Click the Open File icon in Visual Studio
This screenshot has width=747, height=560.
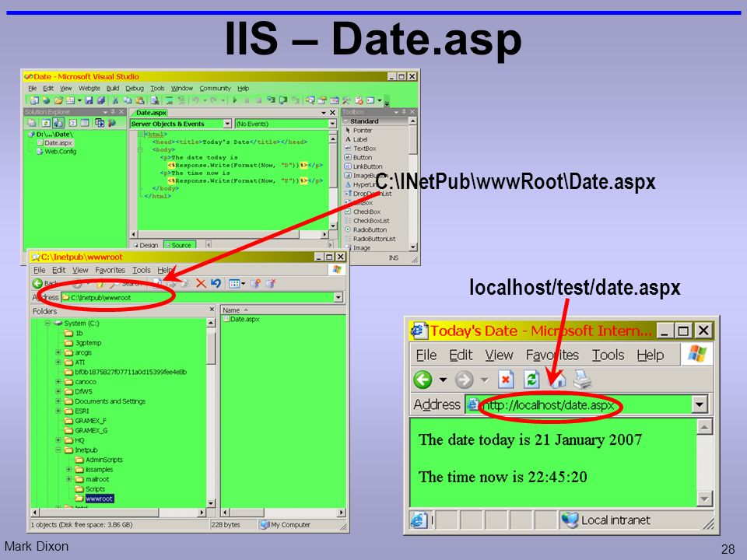pos(58,100)
